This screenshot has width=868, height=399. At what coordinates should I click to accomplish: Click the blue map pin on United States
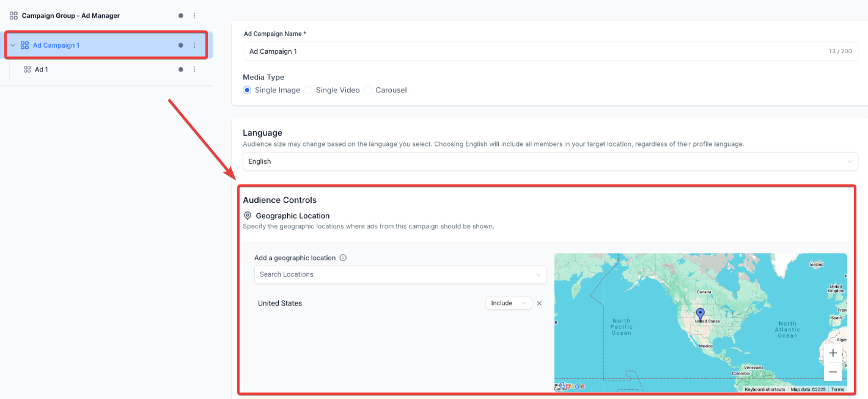pyautogui.click(x=701, y=314)
